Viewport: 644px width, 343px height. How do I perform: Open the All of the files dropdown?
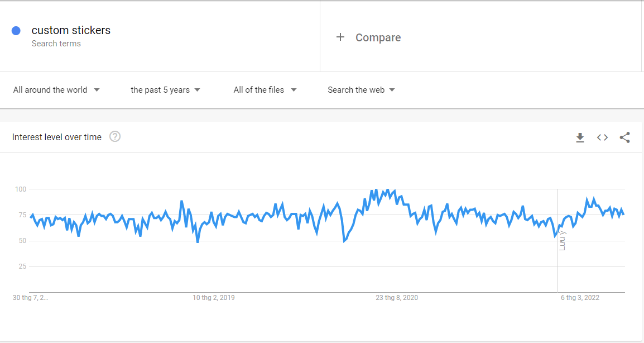[265, 90]
